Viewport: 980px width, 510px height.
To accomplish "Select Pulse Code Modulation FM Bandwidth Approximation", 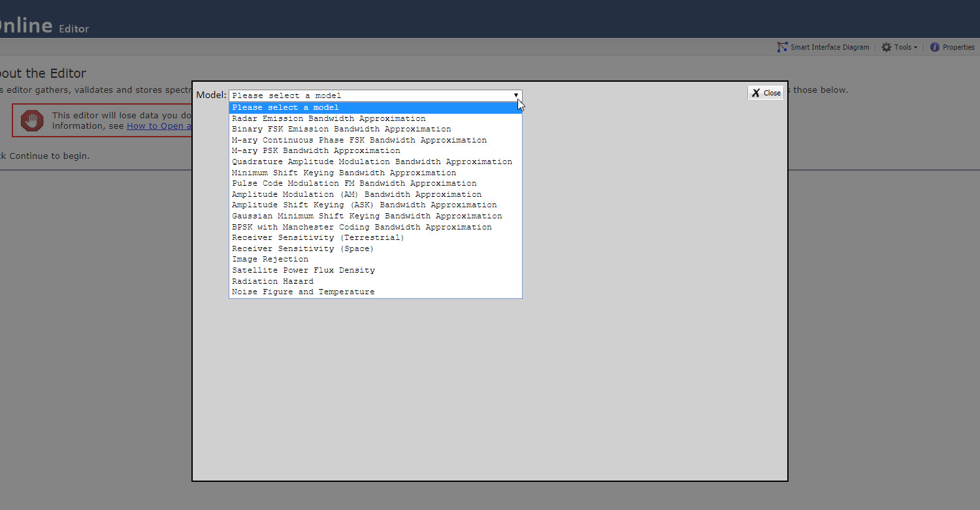I will [x=376, y=184].
